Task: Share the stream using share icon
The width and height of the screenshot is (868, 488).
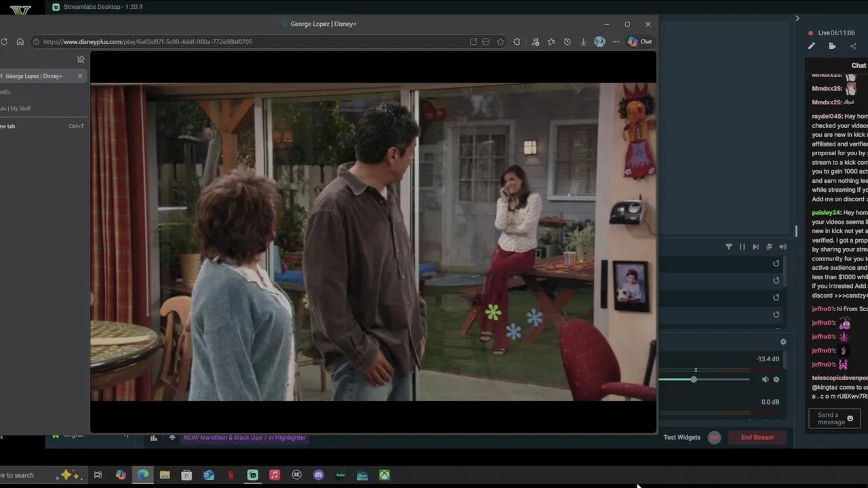Action: tap(853, 46)
